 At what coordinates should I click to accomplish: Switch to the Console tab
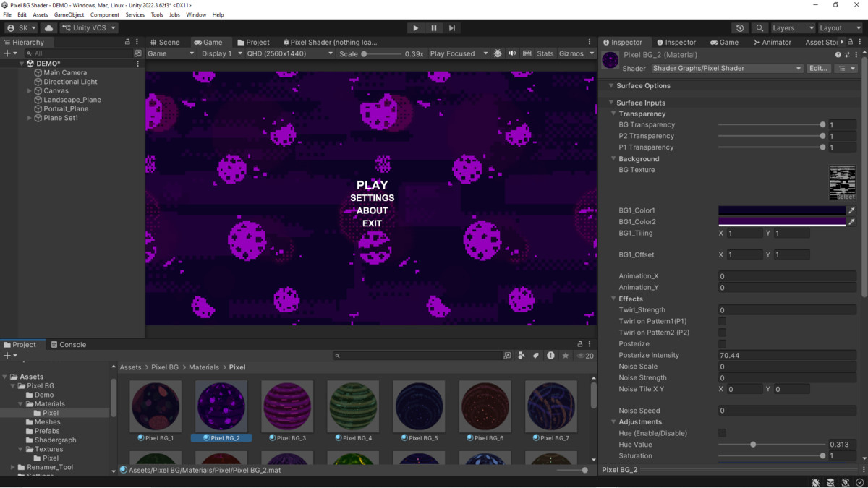68,345
